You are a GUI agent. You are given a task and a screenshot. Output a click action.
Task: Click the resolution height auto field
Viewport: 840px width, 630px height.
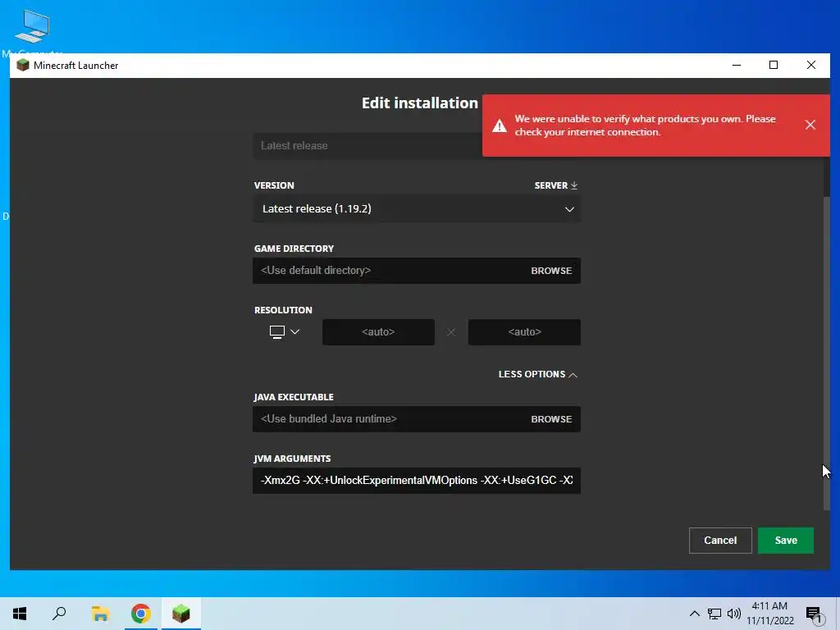pyautogui.click(x=524, y=332)
